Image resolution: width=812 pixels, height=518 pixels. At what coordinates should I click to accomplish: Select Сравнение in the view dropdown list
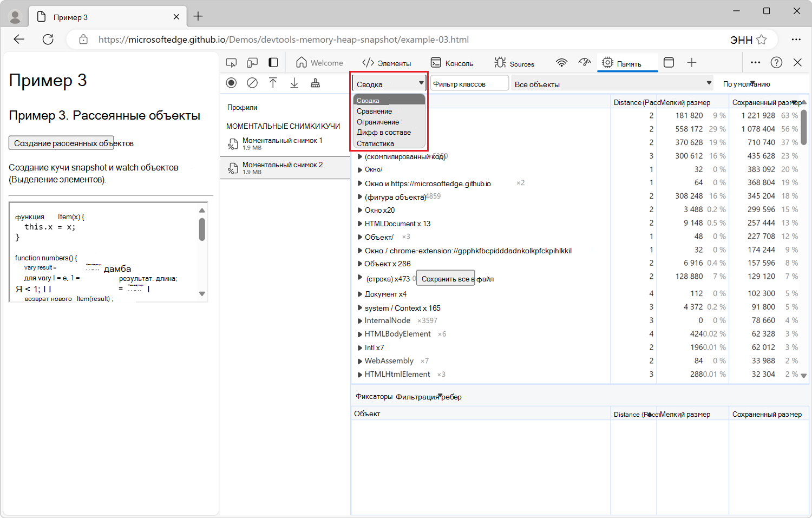pos(374,112)
